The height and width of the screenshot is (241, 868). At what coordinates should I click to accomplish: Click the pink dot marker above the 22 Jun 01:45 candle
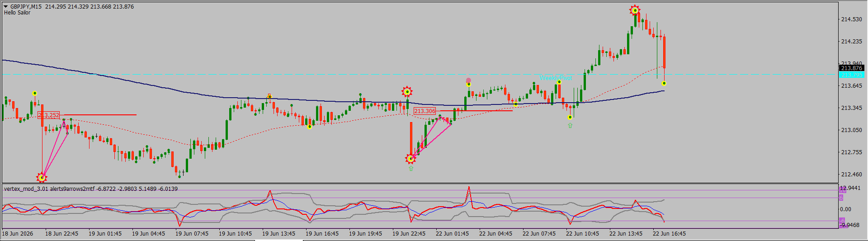coord(468,80)
